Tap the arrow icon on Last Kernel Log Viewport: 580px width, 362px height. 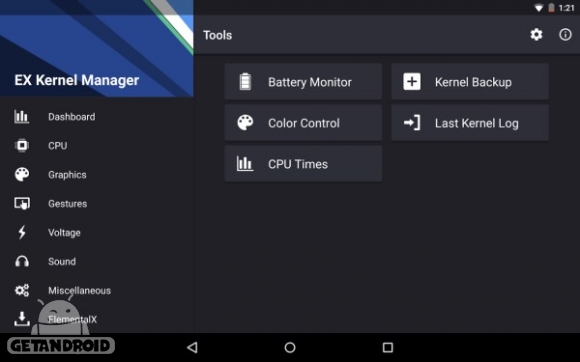(412, 123)
